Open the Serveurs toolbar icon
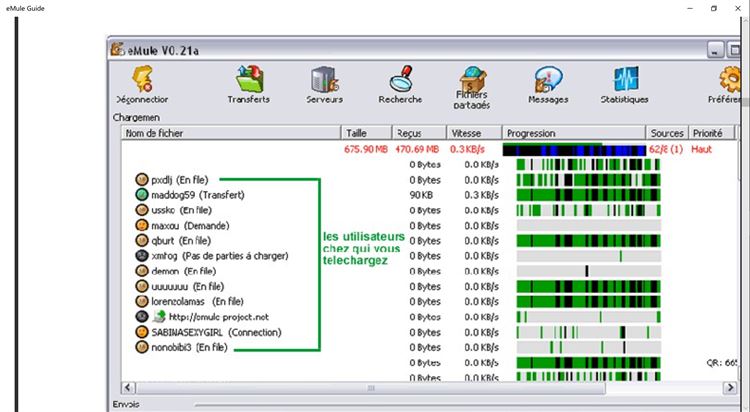 [325, 79]
